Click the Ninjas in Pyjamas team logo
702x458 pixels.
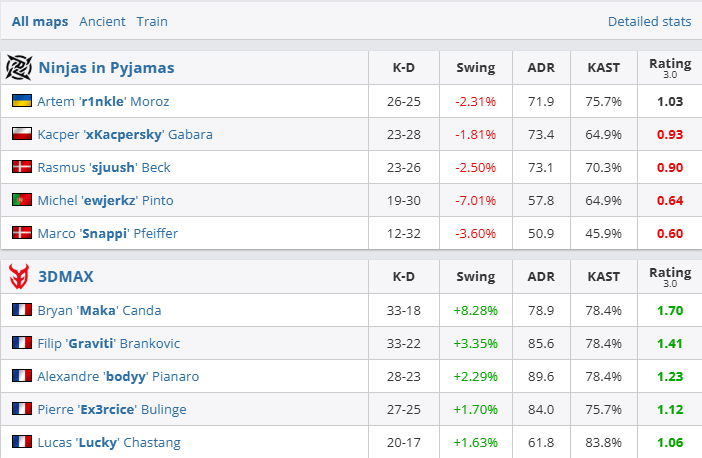click(x=19, y=67)
